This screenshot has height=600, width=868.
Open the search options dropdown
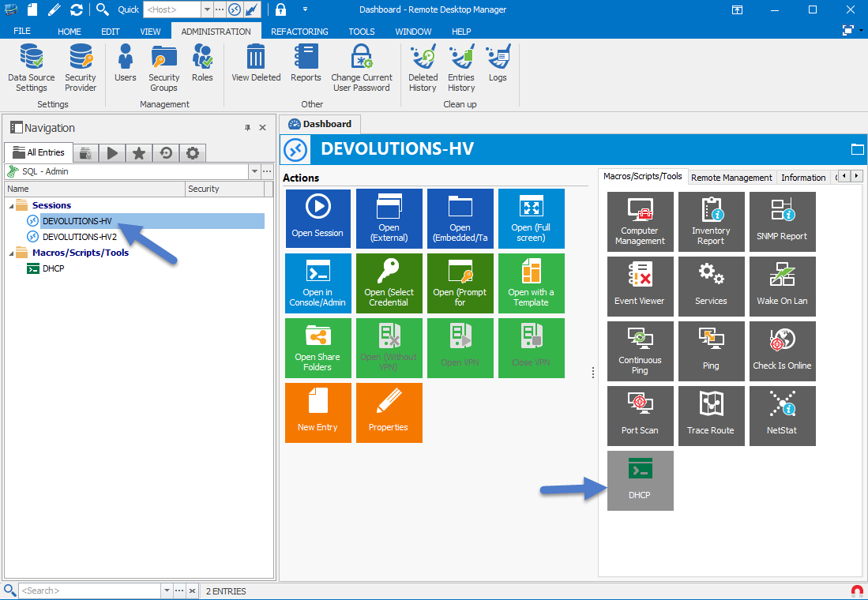(166, 591)
